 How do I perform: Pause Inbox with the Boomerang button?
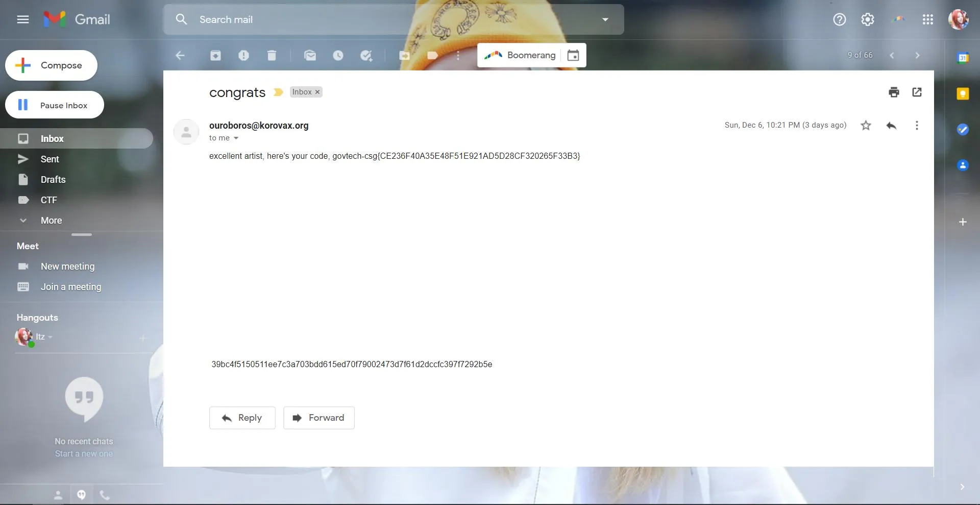click(55, 105)
